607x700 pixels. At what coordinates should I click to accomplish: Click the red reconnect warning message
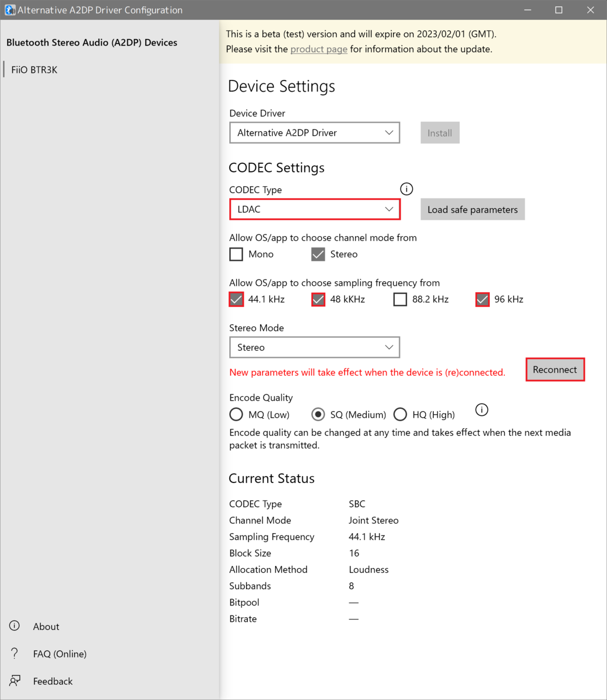367,372
